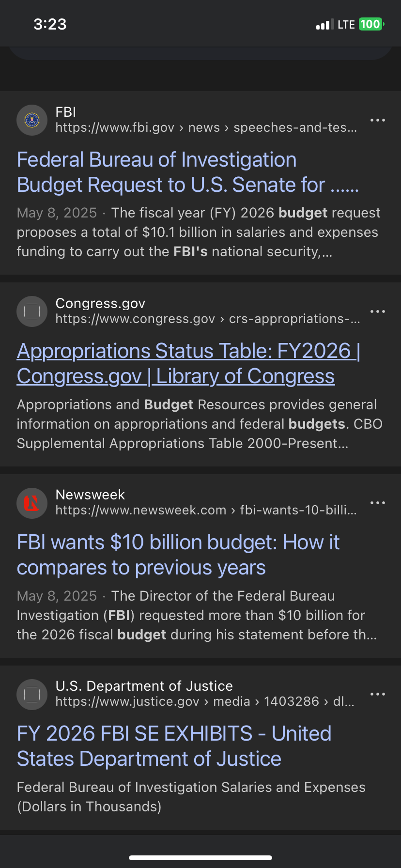
Task: Open FY 2026 FBI SE EXHIBITS link
Action: (174, 746)
